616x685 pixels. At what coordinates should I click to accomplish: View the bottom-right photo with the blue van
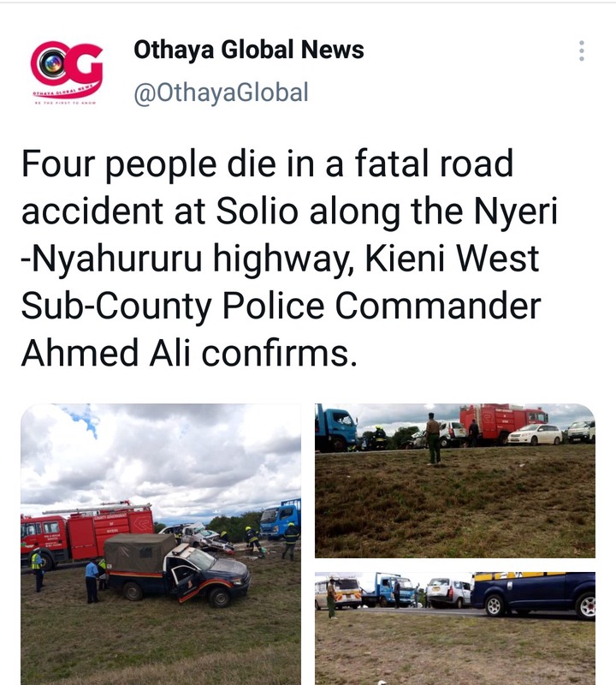pos(455,628)
